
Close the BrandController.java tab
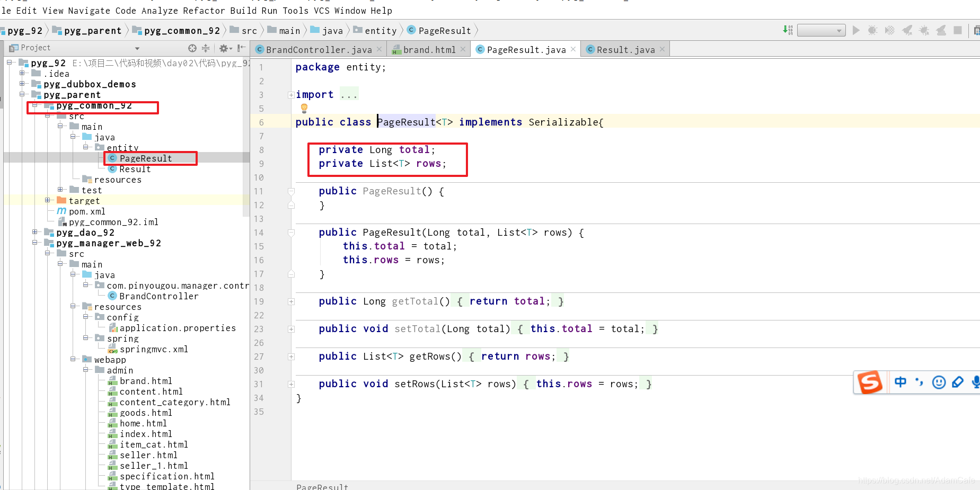[x=379, y=49]
